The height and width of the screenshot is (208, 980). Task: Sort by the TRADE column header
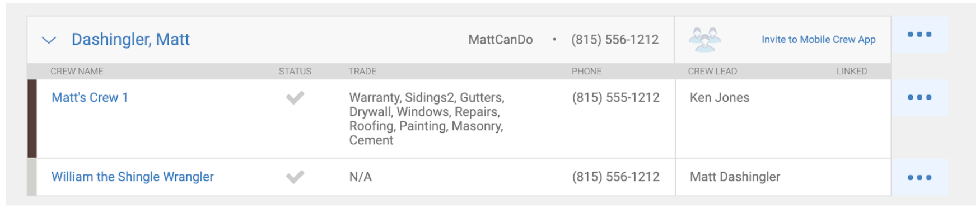click(362, 72)
